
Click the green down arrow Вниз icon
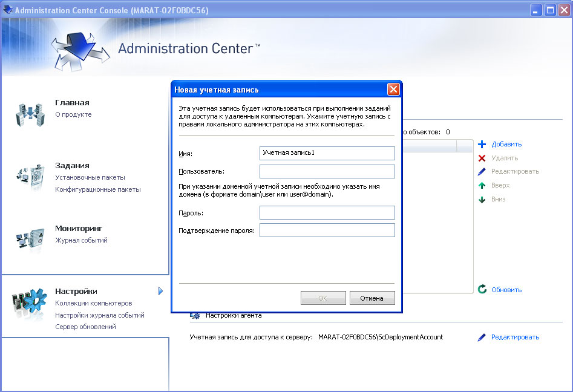(482, 200)
